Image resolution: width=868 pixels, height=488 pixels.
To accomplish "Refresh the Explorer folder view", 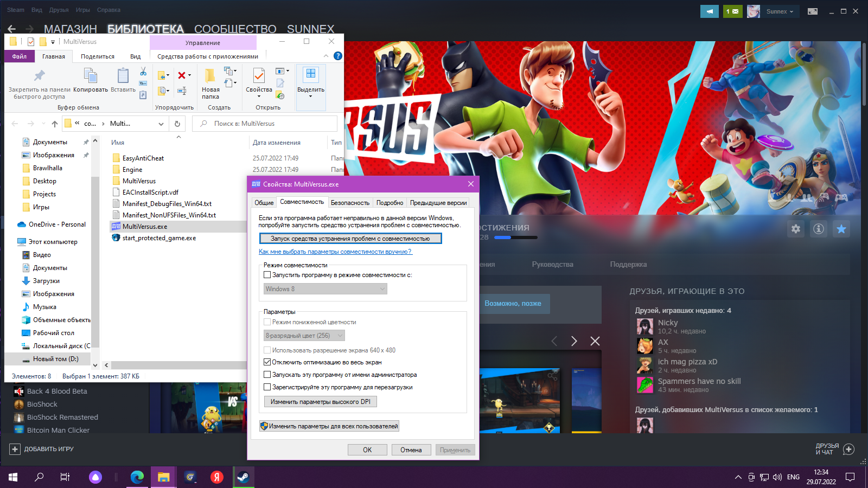I will 177,124.
